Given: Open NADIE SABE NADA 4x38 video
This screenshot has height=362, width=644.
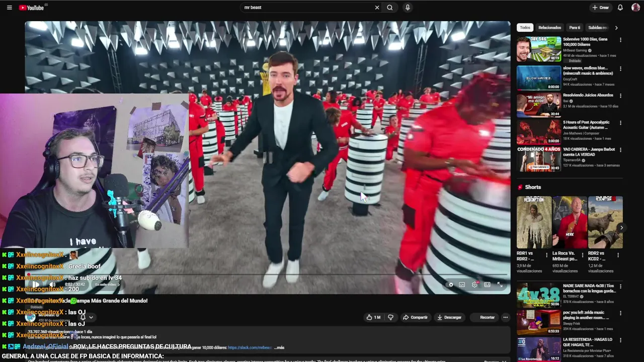Looking at the screenshot, I should pos(539,295).
